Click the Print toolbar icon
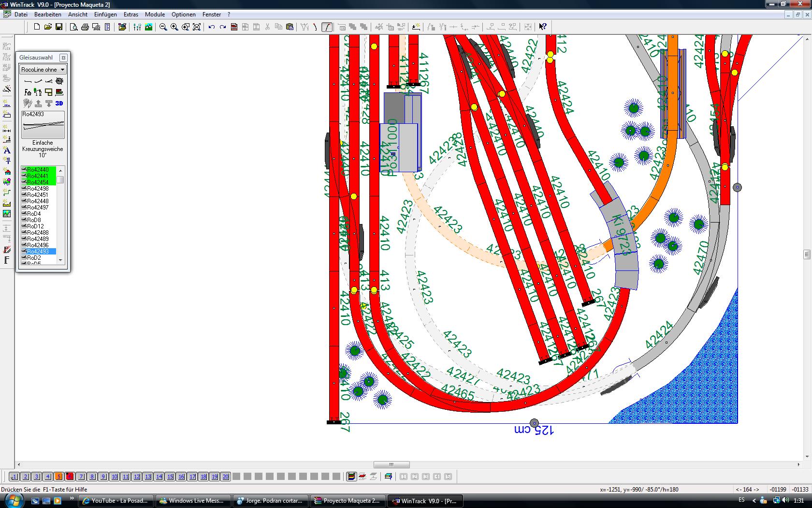812x508 pixels. tap(85, 27)
